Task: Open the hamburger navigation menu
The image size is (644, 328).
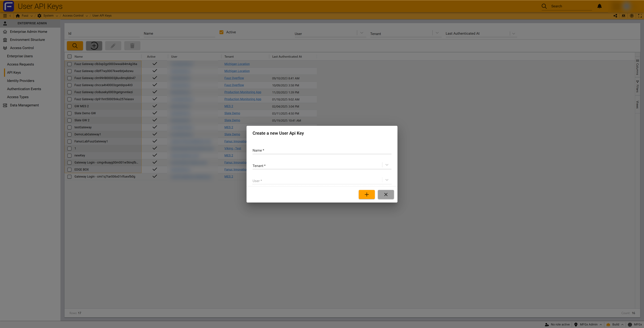Action: tap(5, 15)
